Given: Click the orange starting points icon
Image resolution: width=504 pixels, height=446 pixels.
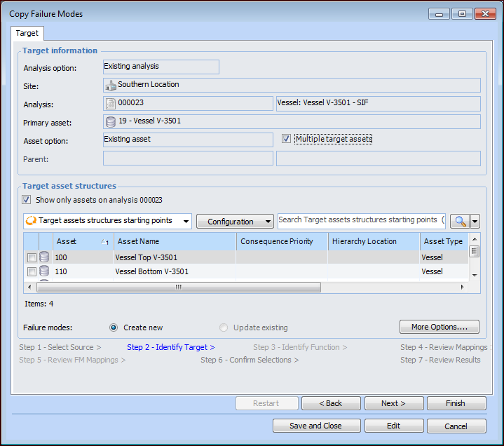Looking at the screenshot, I should [x=30, y=221].
